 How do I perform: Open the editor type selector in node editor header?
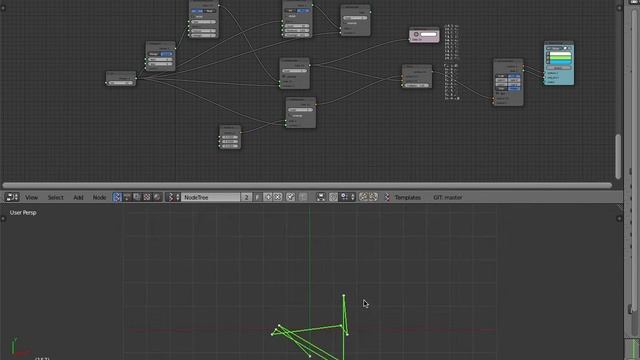coord(11,197)
